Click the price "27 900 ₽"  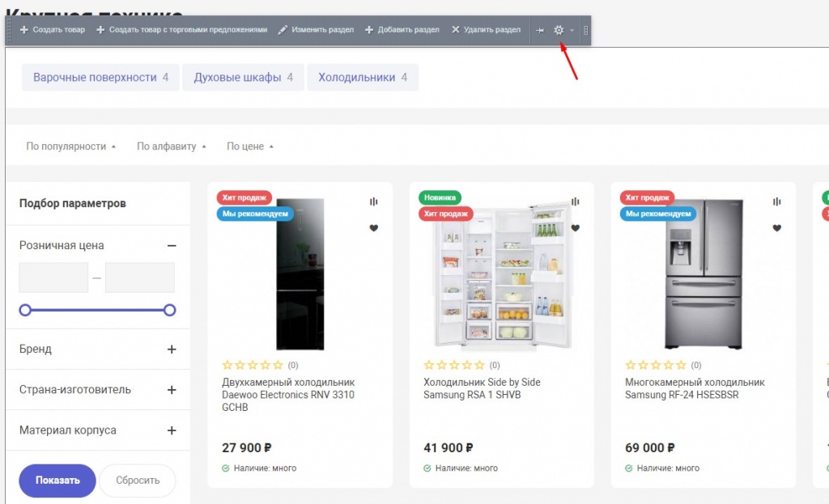click(246, 448)
